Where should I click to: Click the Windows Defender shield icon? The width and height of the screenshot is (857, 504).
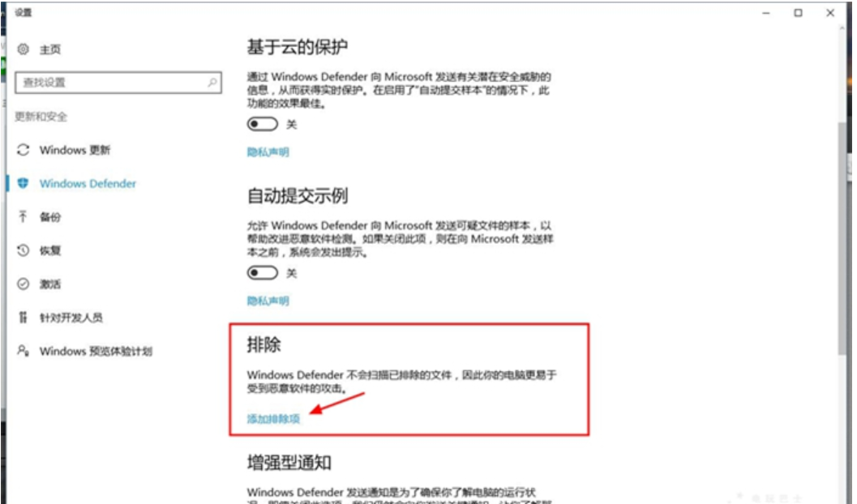click(23, 183)
